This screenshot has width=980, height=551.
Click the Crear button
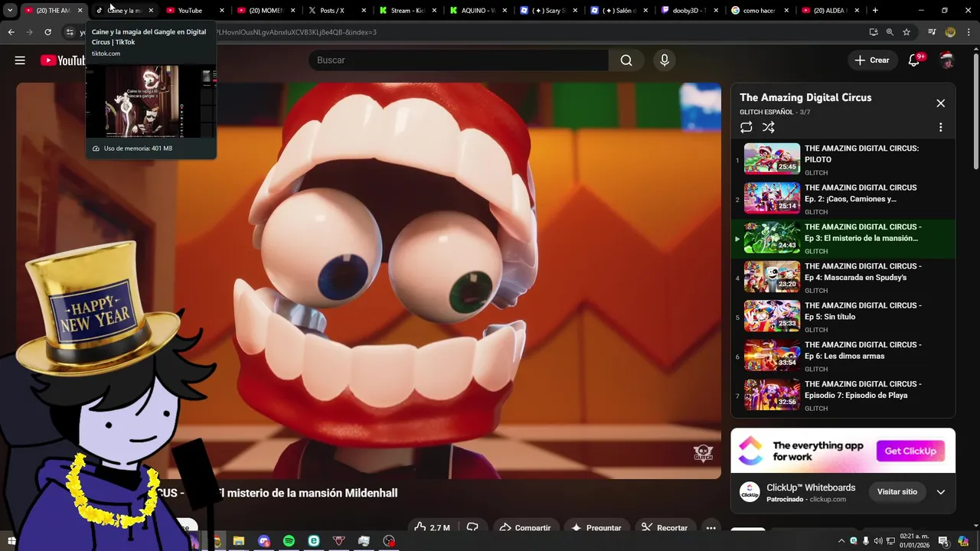point(872,60)
